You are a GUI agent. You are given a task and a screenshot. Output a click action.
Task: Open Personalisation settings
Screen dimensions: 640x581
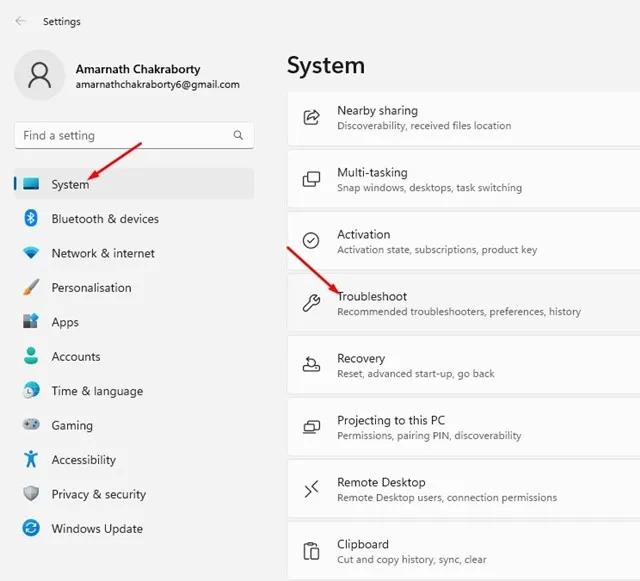134,287
